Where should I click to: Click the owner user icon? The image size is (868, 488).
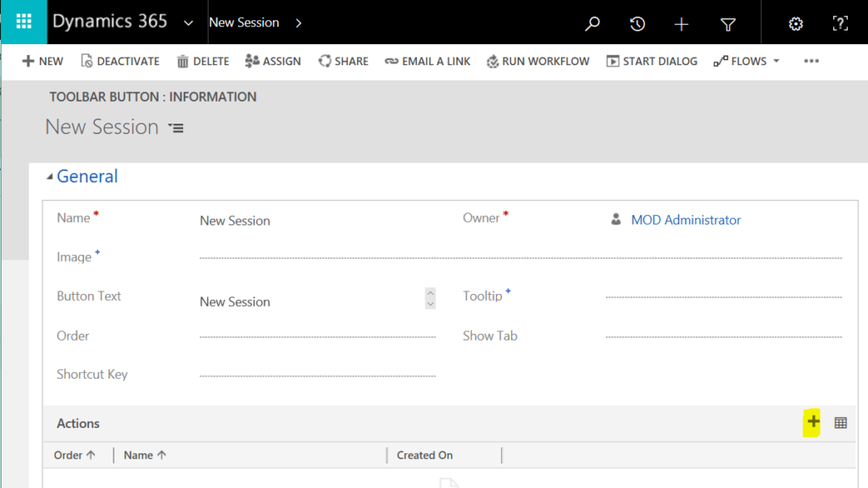tap(615, 219)
